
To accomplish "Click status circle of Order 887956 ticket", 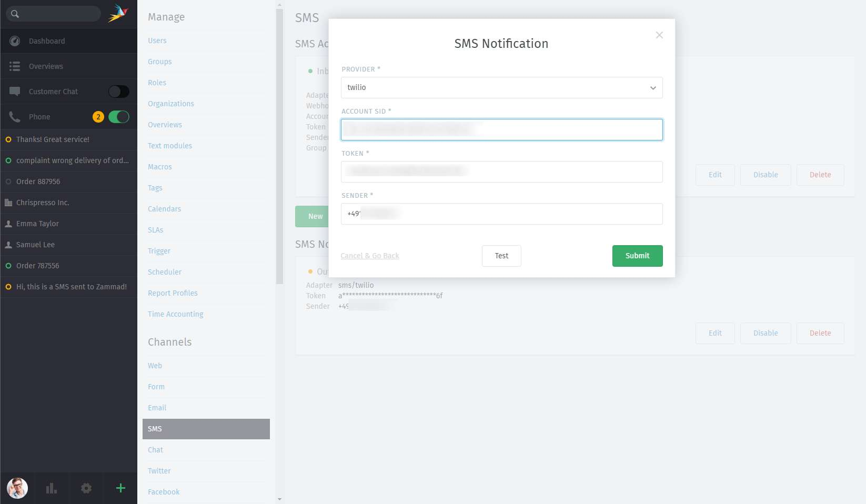I will [x=8, y=182].
